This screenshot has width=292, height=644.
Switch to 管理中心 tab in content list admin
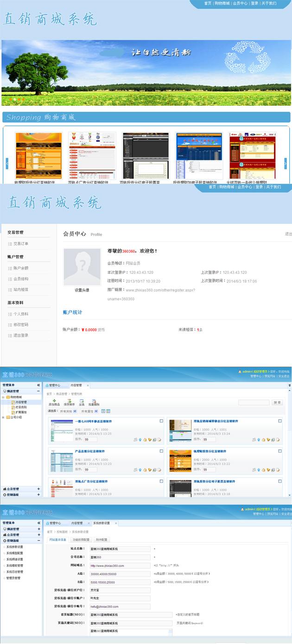55,385
